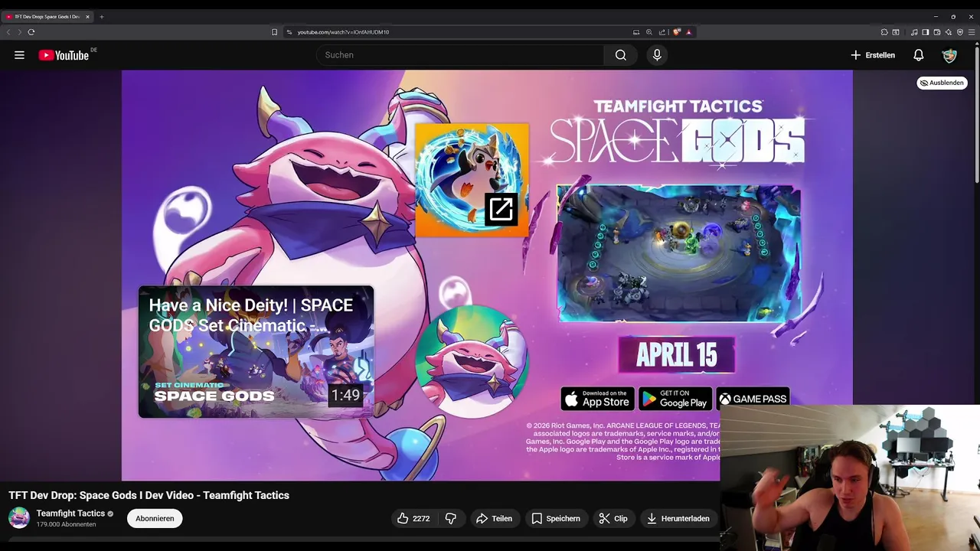Like the video with thumbs up

(x=413, y=518)
